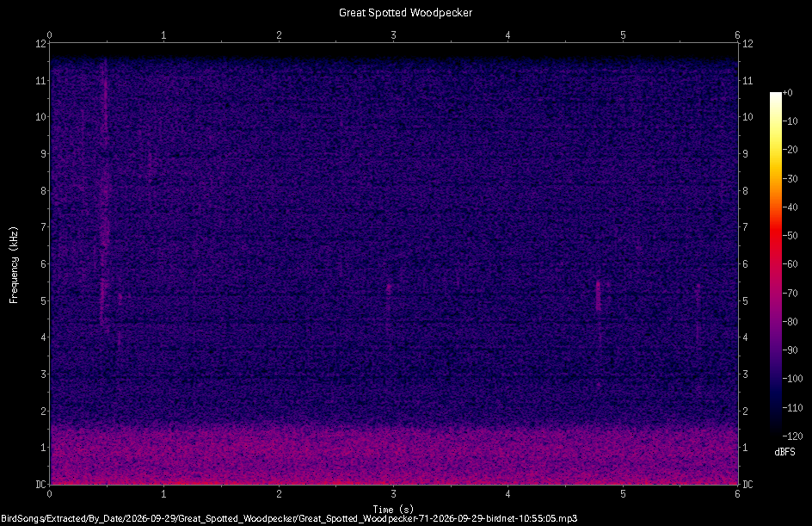Click the "-10" color scale label
The width and height of the screenshot is (812, 526).
pos(790,121)
